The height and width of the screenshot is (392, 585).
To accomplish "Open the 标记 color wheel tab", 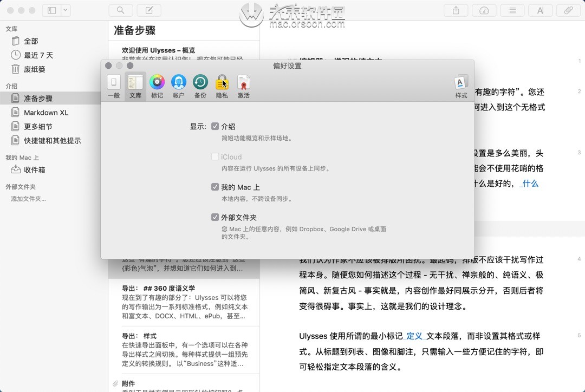I will click(x=157, y=86).
